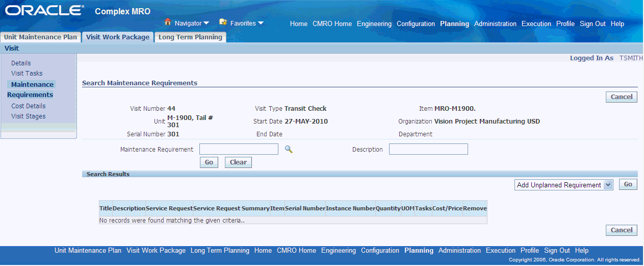Open Configuration in the top menu
Screen dimensions: 644x266
(x=416, y=24)
